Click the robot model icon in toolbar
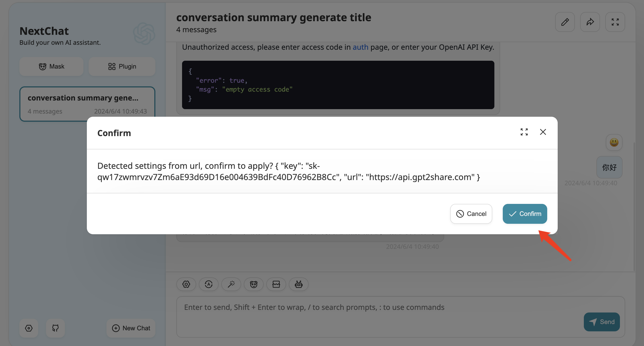Viewport: 644px width, 346px height. tap(299, 284)
